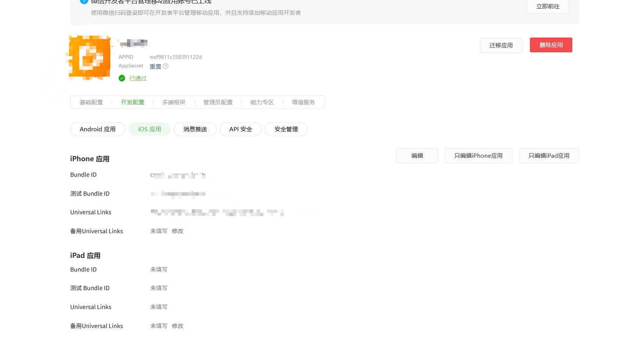
Task: Click the orange app logo thumbnail
Action: [x=89, y=58]
